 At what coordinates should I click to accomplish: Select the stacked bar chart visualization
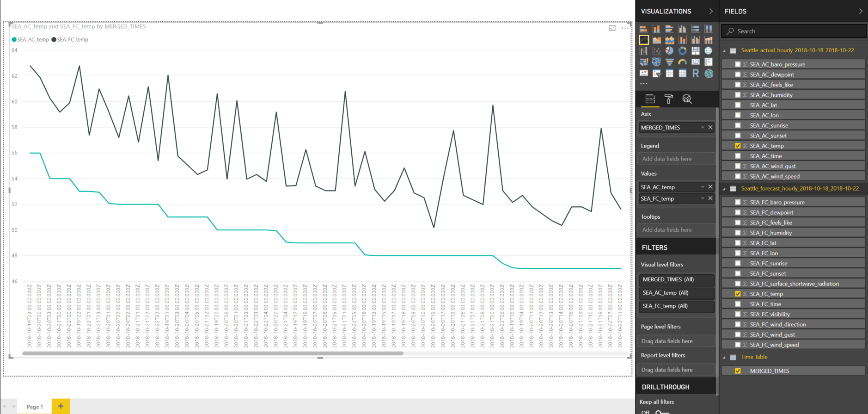pos(644,29)
